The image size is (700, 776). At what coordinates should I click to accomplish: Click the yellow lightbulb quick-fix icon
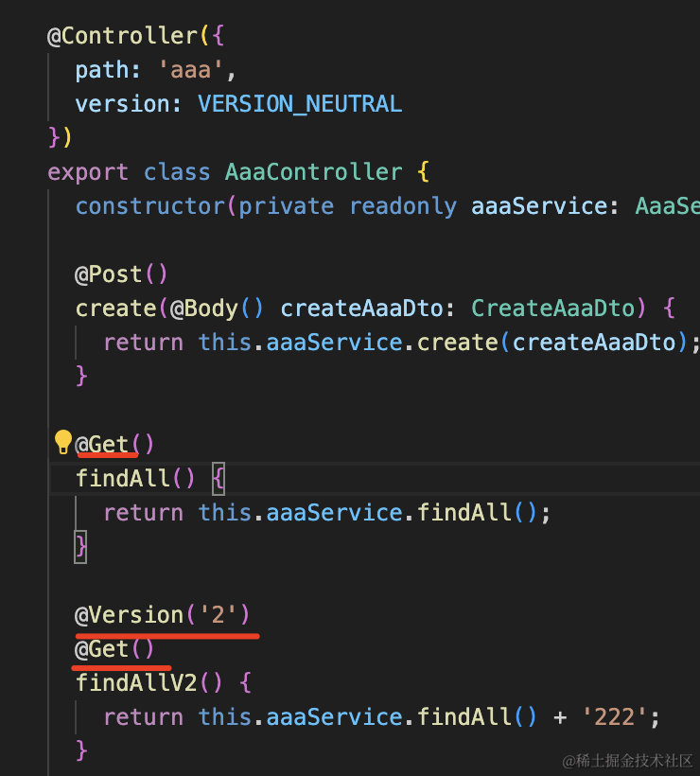click(62, 442)
